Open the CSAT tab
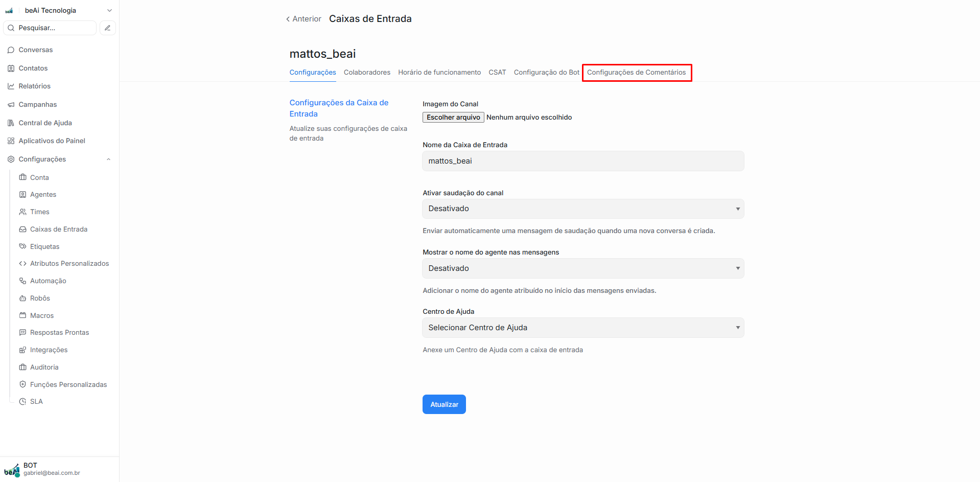This screenshot has height=482, width=980. point(497,73)
